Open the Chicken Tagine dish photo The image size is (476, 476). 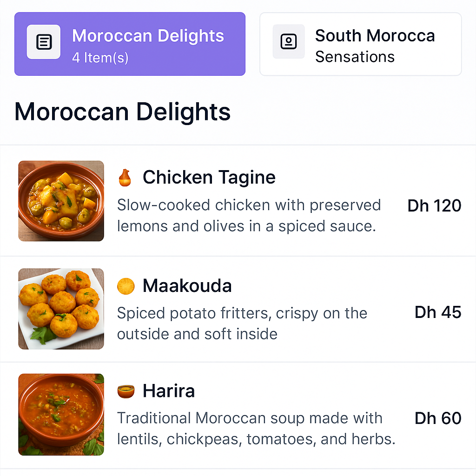click(x=61, y=201)
